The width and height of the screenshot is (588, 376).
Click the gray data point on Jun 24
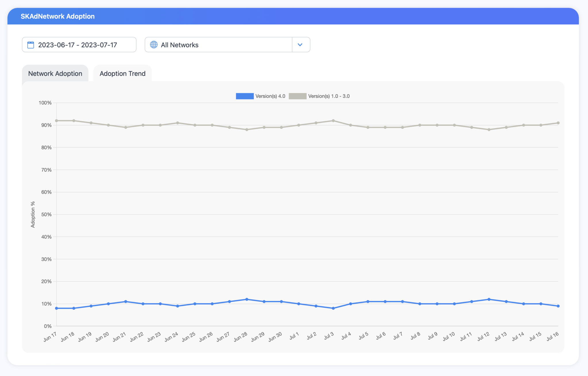178,123
